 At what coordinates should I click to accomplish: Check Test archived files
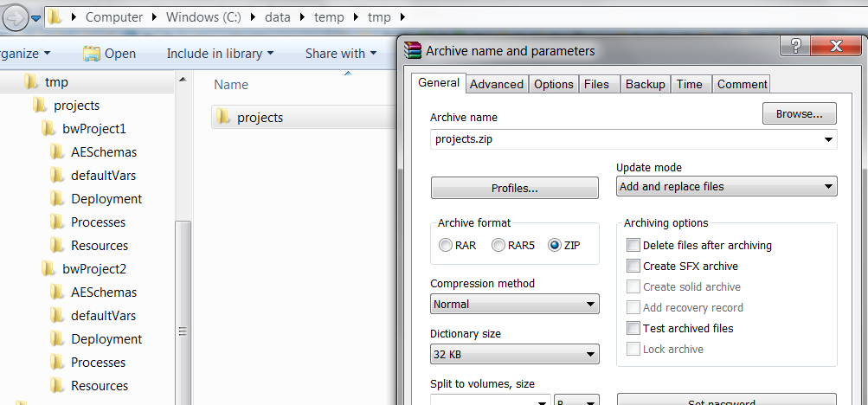pyautogui.click(x=633, y=328)
